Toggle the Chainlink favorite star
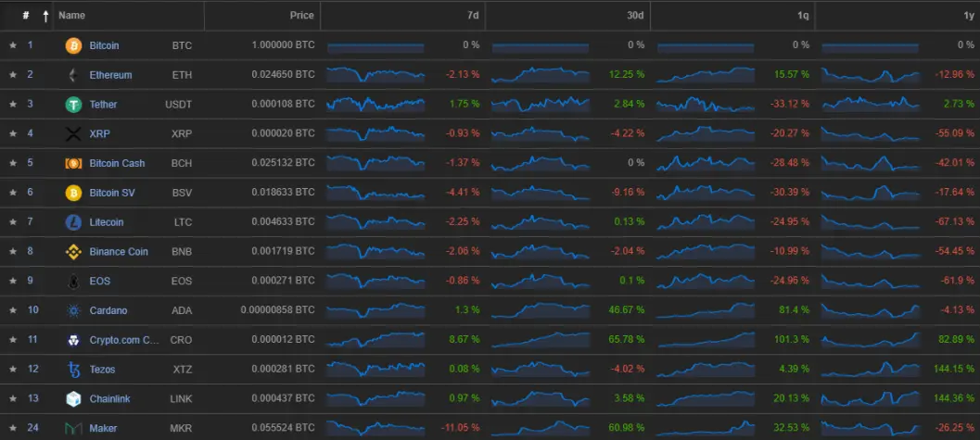Screen dimensions: 980x440 click(x=12, y=398)
